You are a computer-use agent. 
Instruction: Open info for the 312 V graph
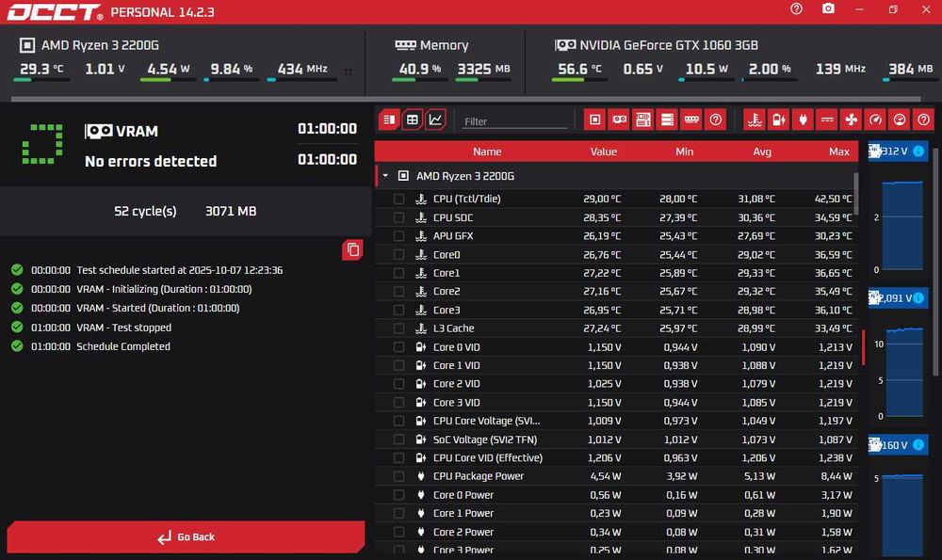[x=918, y=152]
